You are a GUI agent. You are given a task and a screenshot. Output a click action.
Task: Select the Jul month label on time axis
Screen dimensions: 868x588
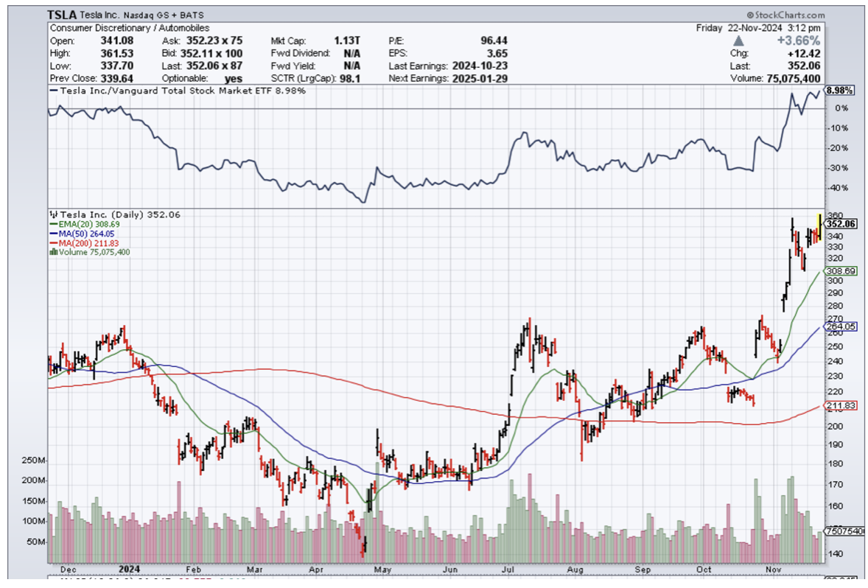508,570
